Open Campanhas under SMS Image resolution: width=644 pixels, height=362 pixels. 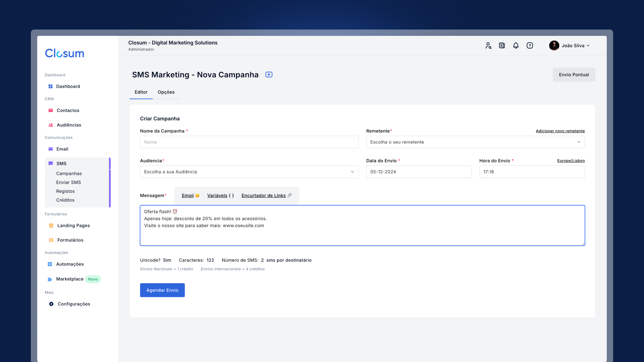(69, 174)
